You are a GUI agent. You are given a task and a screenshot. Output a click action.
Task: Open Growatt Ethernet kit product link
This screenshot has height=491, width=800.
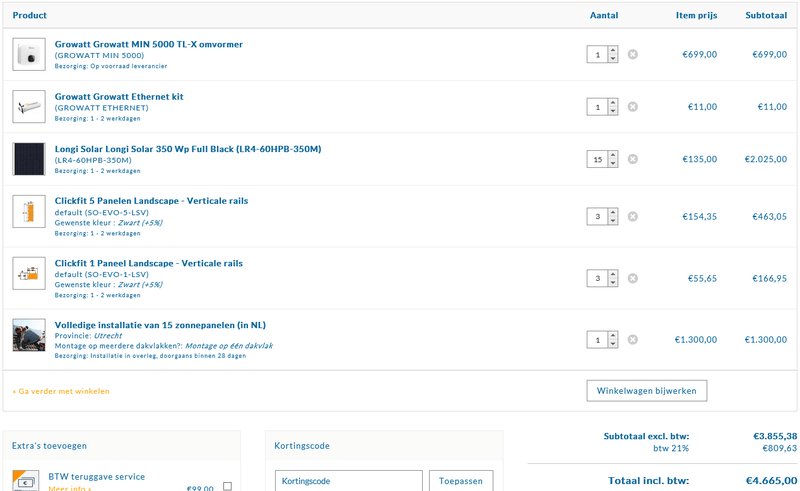[x=119, y=96]
